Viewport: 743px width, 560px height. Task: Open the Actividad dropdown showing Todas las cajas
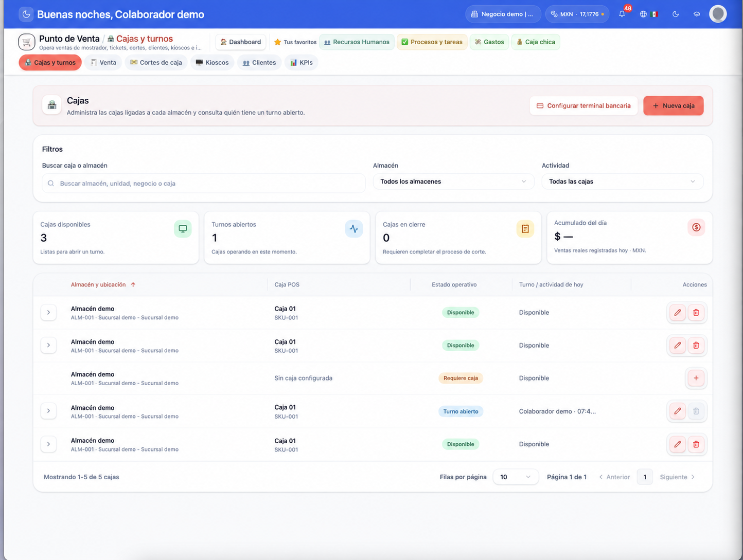(623, 182)
